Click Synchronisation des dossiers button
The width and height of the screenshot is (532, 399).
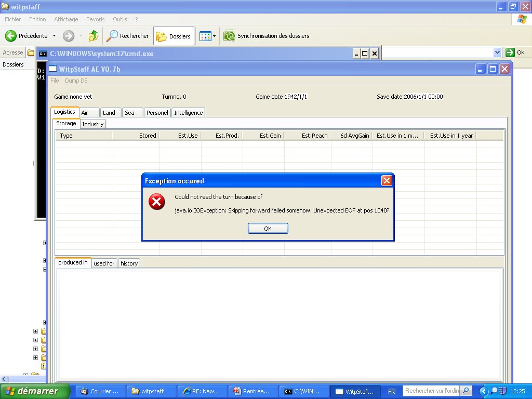pos(267,36)
